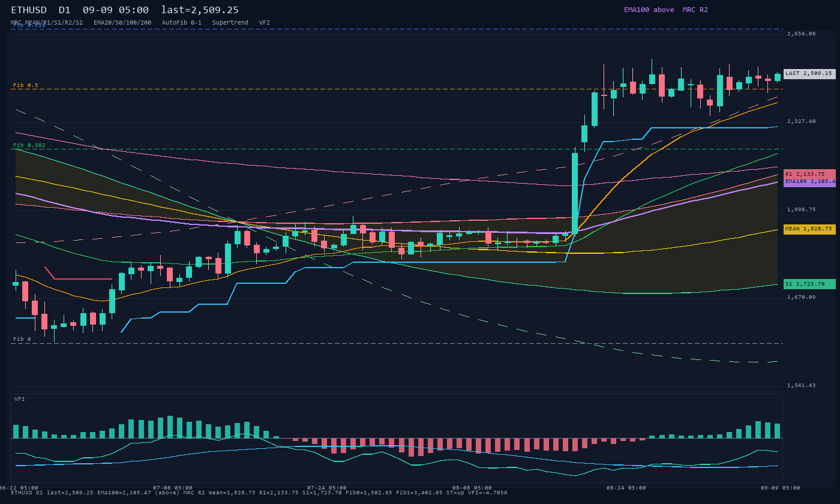The image size is (840, 504).
Task: Click the EMA100 above status text
Action: coord(649,10)
